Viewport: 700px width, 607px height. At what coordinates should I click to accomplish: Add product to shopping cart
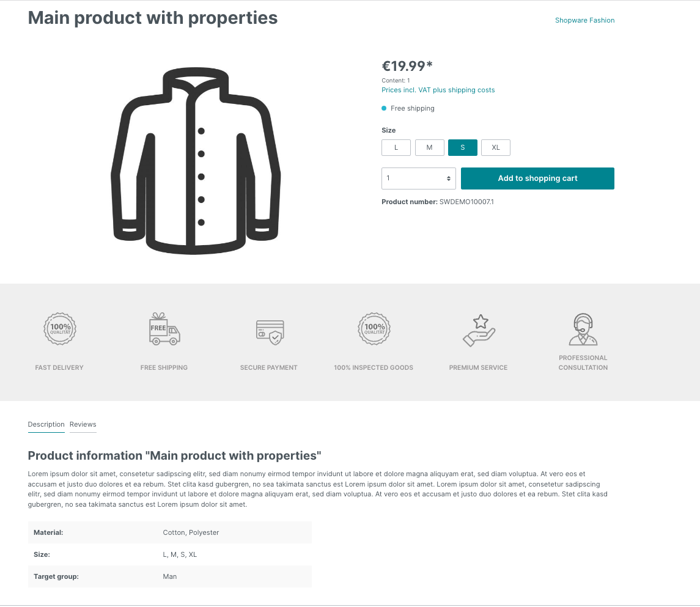click(x=537, y=178)
